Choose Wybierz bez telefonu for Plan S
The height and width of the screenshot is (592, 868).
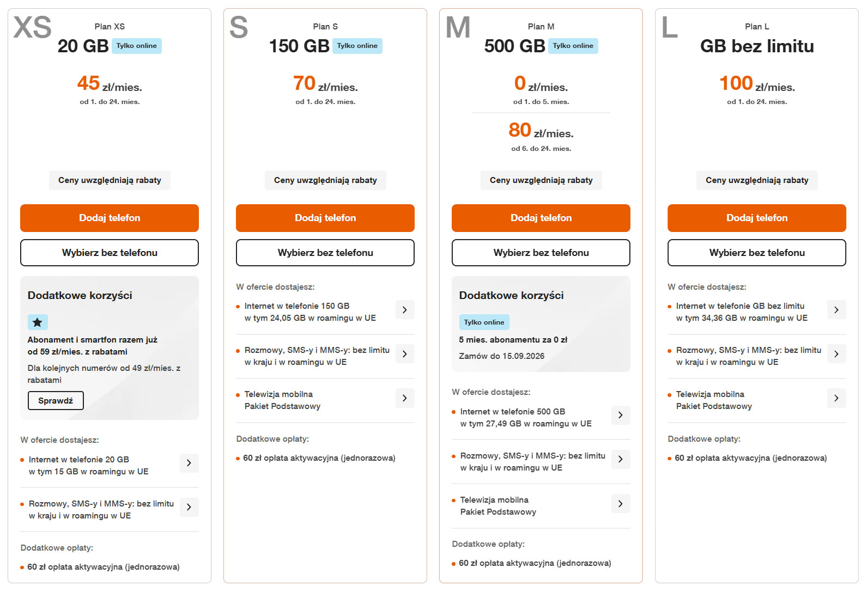[325, 253]
